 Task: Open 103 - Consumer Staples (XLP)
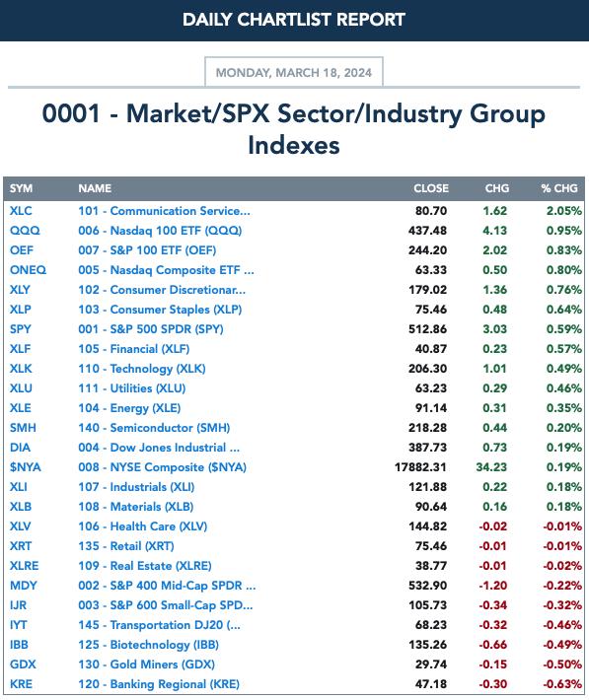click(x=160, y=310)
